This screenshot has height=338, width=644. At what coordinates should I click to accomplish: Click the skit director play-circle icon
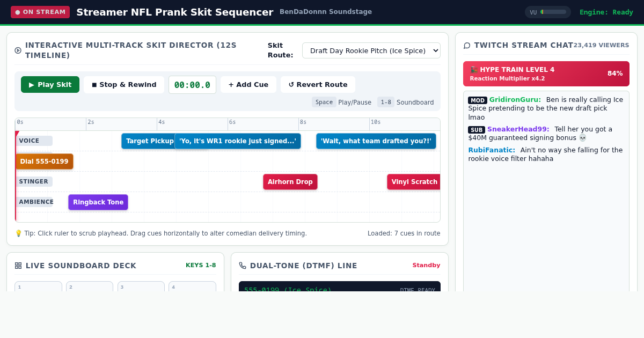click(18, 50)
